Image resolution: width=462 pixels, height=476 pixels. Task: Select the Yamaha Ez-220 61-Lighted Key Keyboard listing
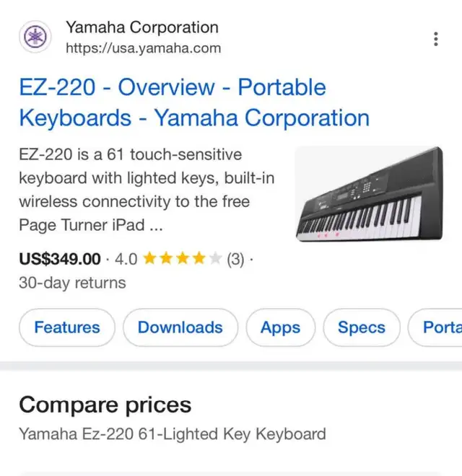(x=172, y=434)
